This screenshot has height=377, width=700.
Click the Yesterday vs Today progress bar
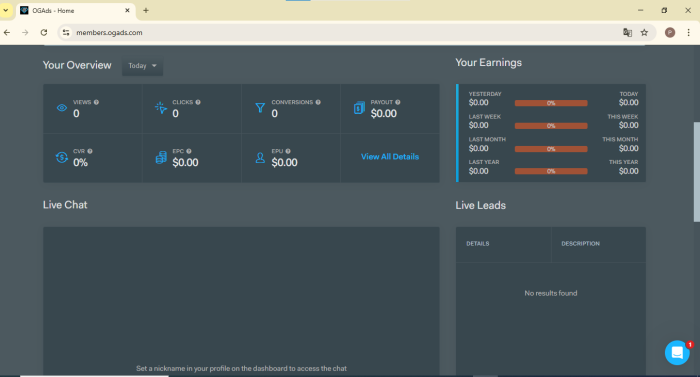551,103
